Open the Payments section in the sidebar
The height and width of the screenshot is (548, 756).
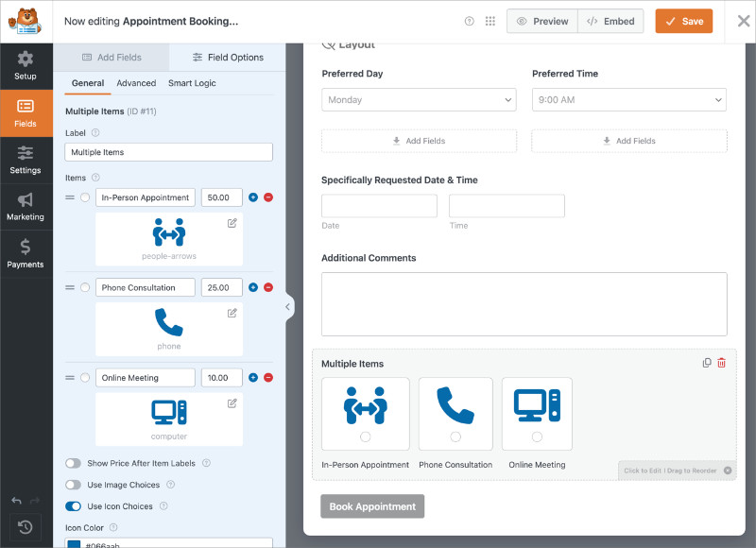tap(26, 252)
